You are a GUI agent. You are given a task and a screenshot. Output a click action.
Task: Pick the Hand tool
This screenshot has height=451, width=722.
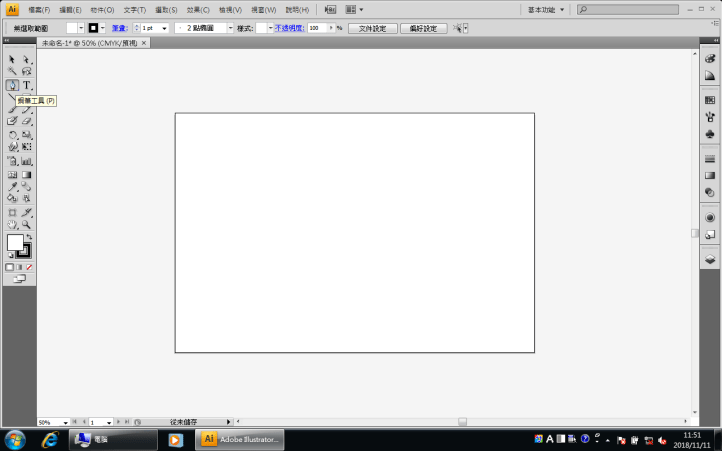point(12,225)
